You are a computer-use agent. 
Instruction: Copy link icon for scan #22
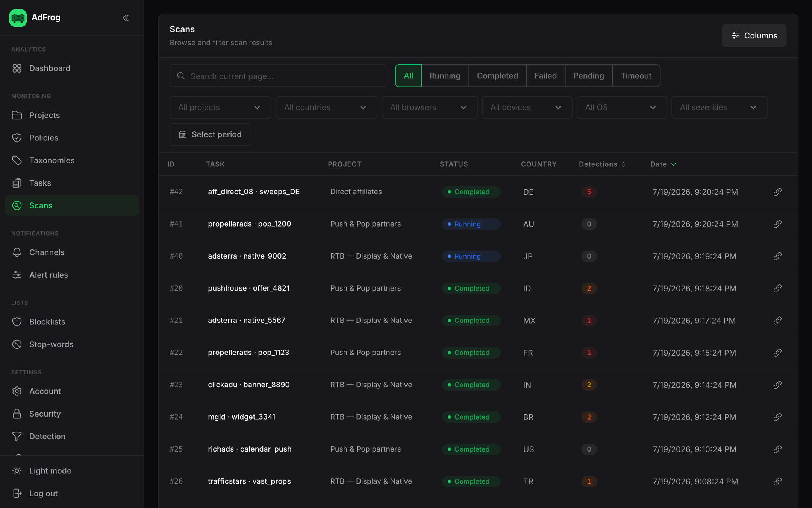[x=777, y=353]
